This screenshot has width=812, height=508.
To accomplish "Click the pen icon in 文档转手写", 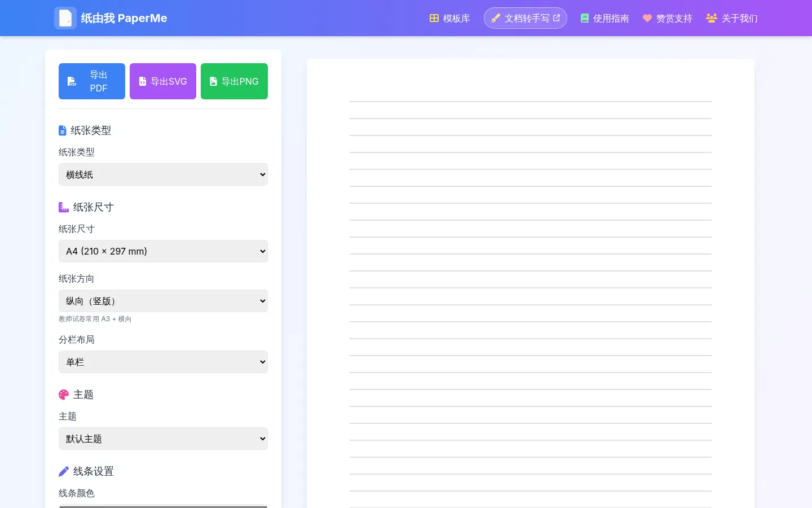I will point(496,18).
